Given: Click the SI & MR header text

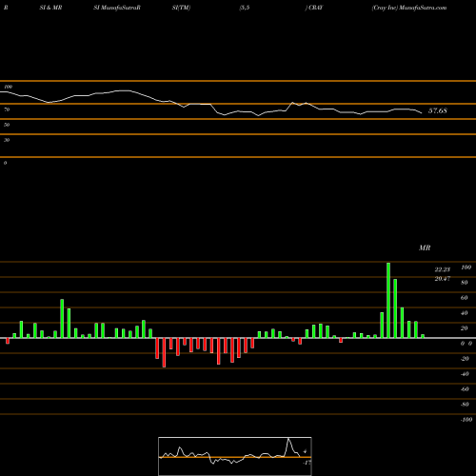Looking at the screenshot, I should click(50, 8).
